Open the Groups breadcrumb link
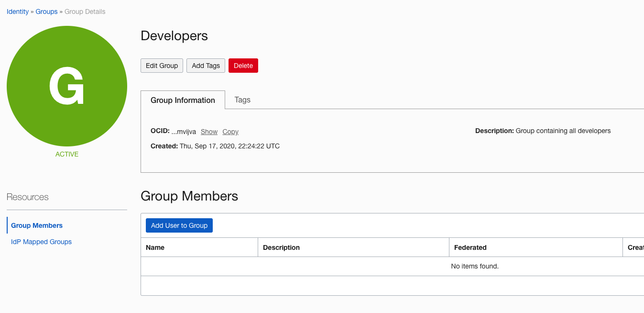The image size is (644, 313). [x=46, y=11]
